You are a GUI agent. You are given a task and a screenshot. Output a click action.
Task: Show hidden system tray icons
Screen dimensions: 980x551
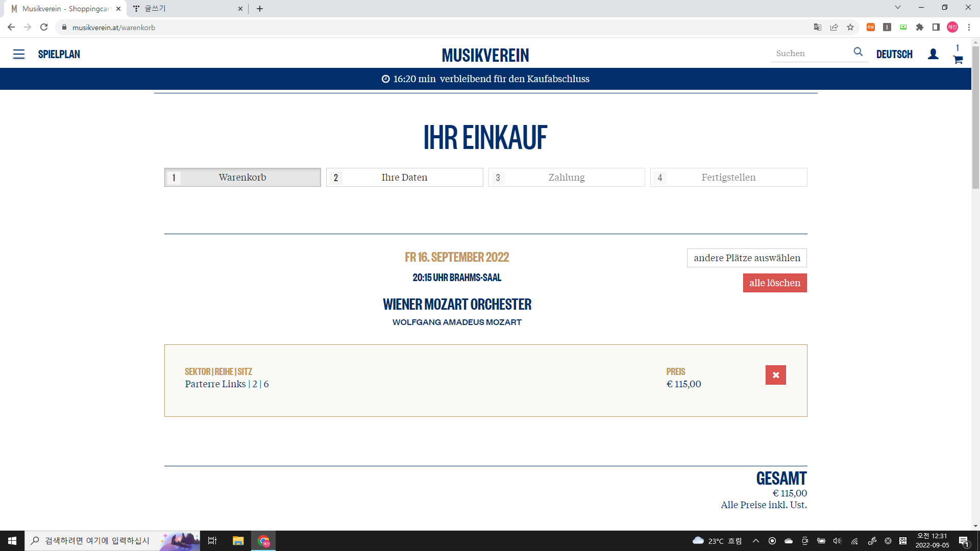[x=756, y=541]
